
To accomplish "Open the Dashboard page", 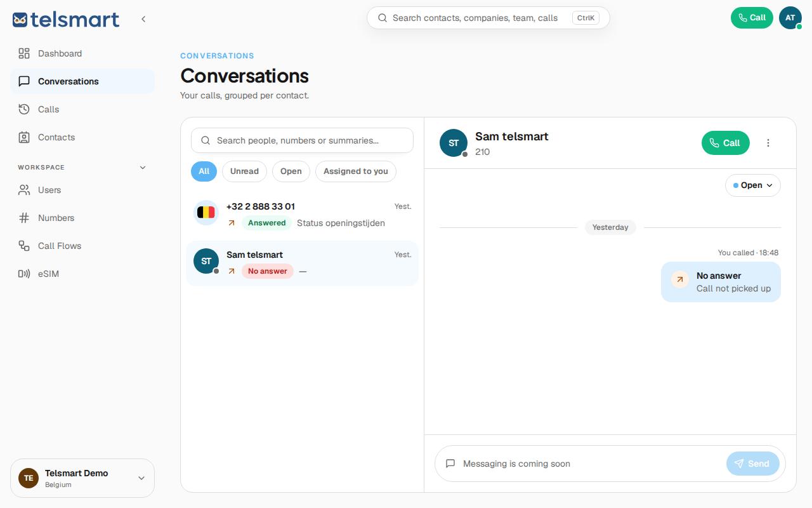I will 82,53.
